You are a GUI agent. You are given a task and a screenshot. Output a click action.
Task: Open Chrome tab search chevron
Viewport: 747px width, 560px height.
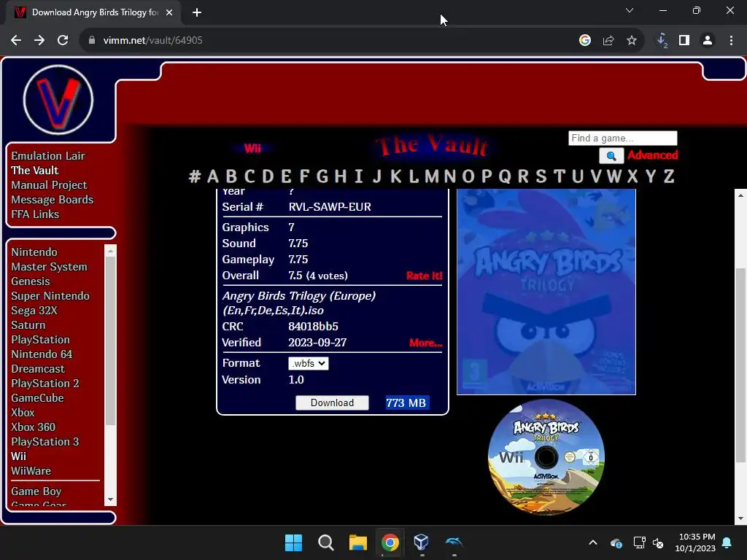click(630, 10)
